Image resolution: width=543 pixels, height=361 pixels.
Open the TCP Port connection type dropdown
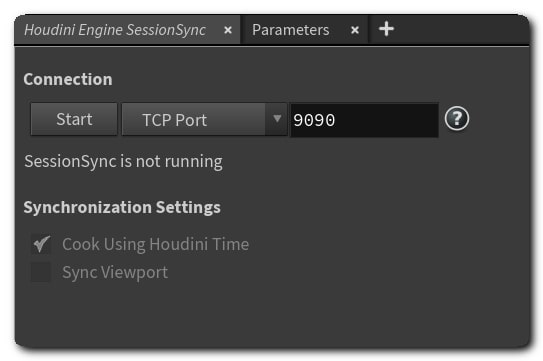pyautogui.click(x=204, y=119)
